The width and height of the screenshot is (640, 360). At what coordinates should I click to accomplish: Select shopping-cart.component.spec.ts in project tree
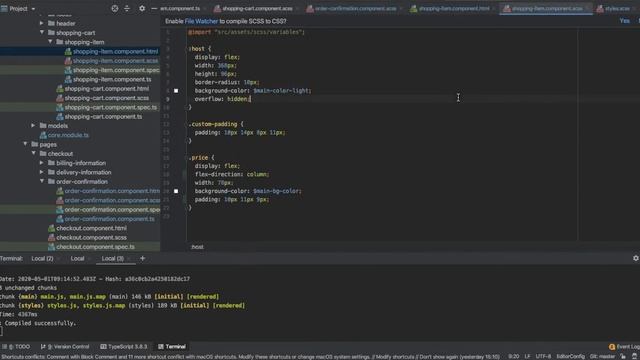111,107
